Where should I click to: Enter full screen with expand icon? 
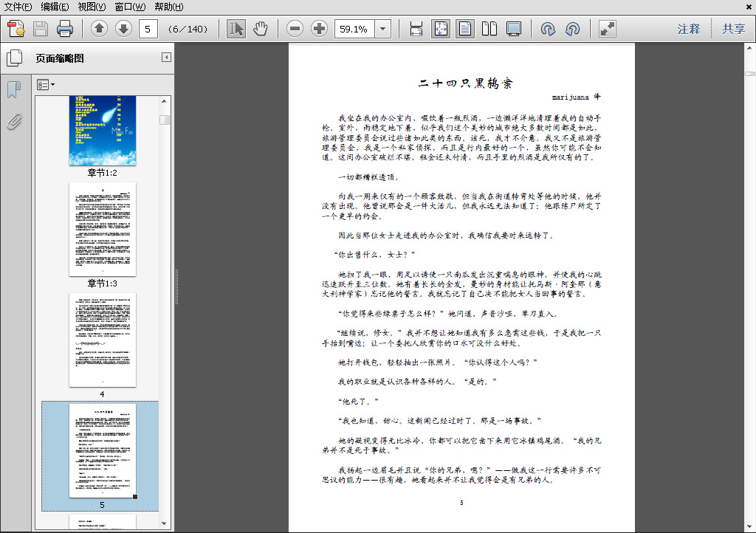click(x=607, y=29)
